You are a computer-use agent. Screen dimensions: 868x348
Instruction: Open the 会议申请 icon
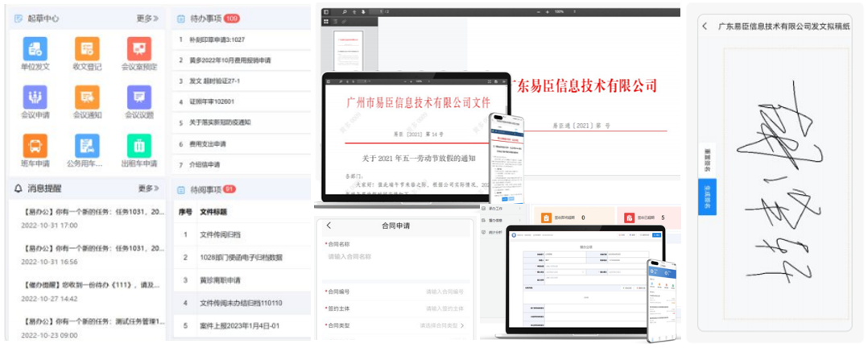pyautogui.click(x=35, y=97)
